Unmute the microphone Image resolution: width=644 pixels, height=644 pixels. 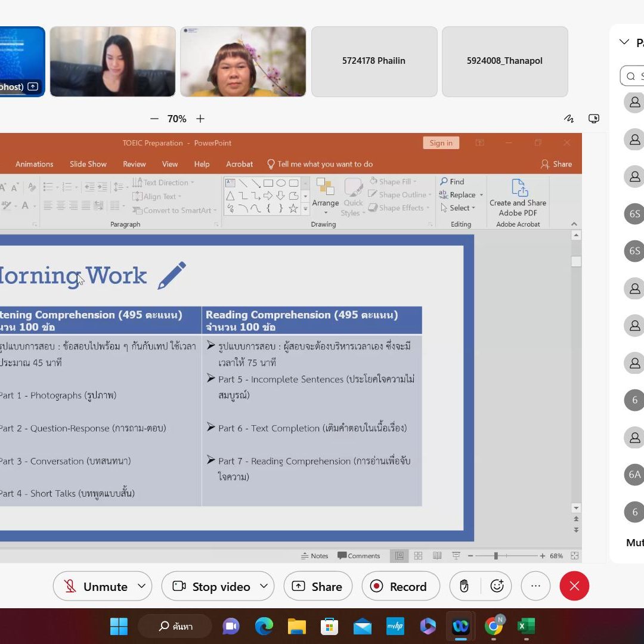click(95, 586)
